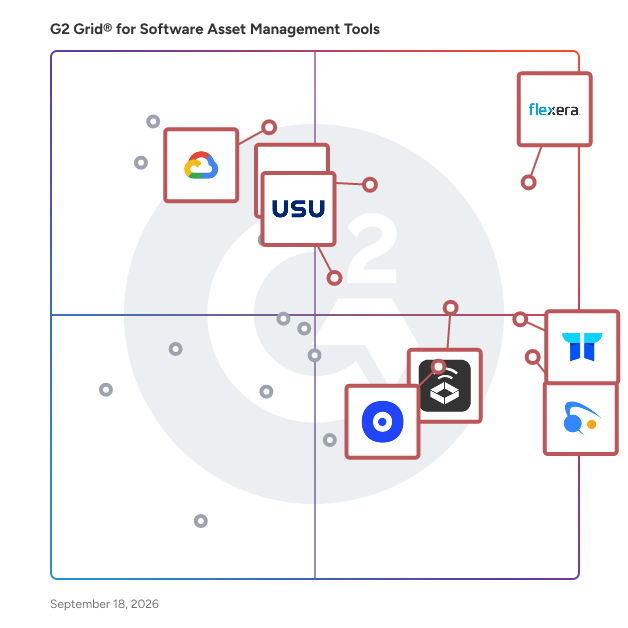
Task: Click the red marker linked to Google Cloud
Action: coord(269,127)
